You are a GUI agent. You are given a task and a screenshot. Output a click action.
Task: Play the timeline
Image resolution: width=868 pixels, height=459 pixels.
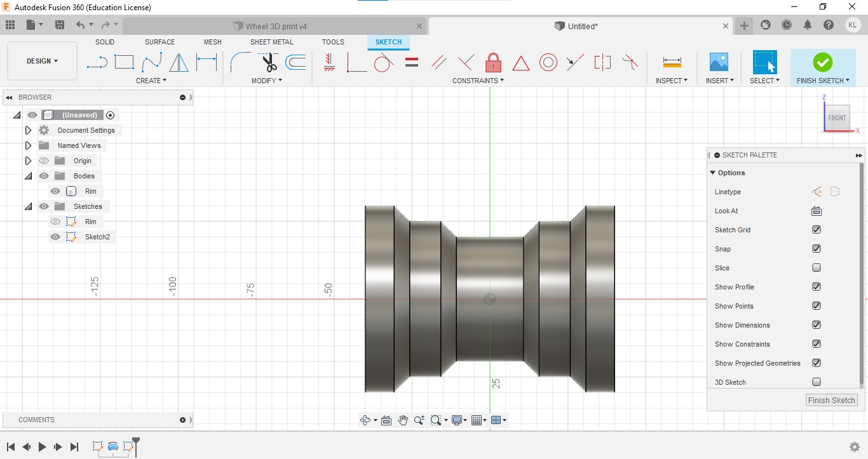point(42,447)
